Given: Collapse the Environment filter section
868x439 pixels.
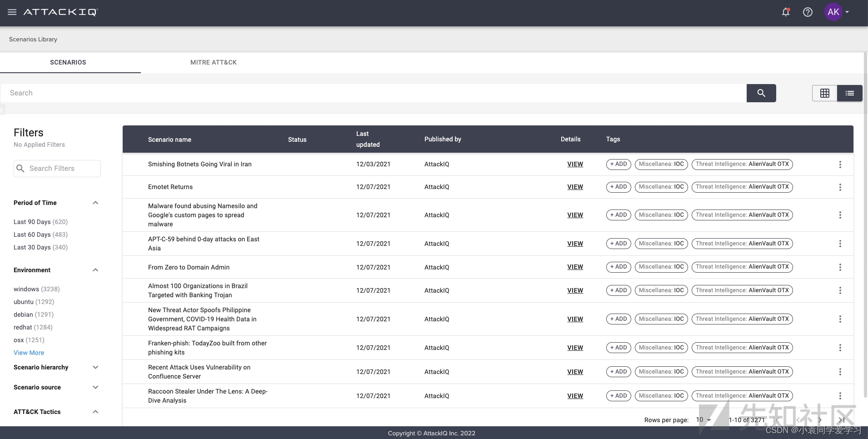Looking at the screenshot, I should click(95, 270).
